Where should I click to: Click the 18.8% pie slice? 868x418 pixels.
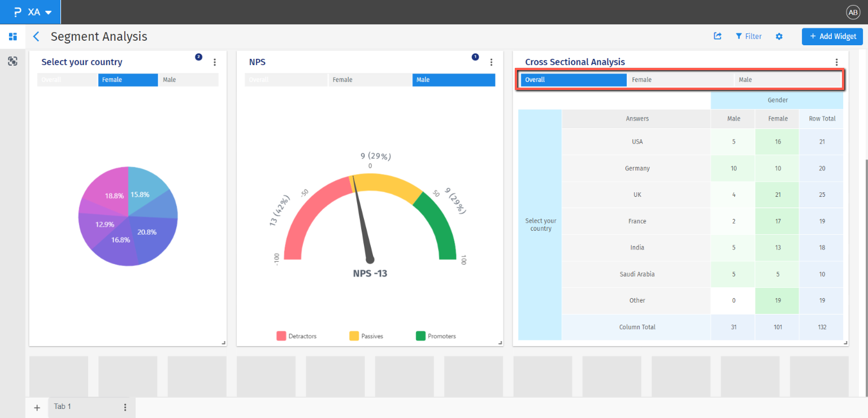(111, 192)
